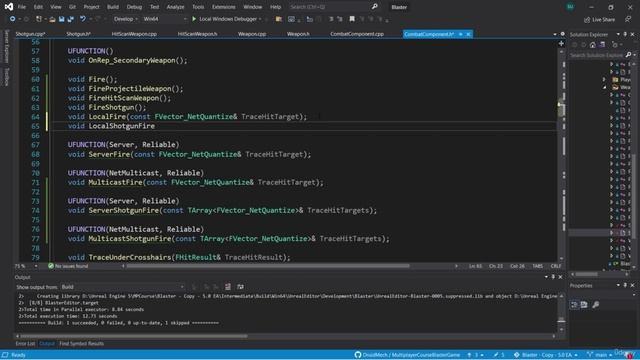Open the Analyze menu
The image size is (640, 360).
(x=175, y=7)
